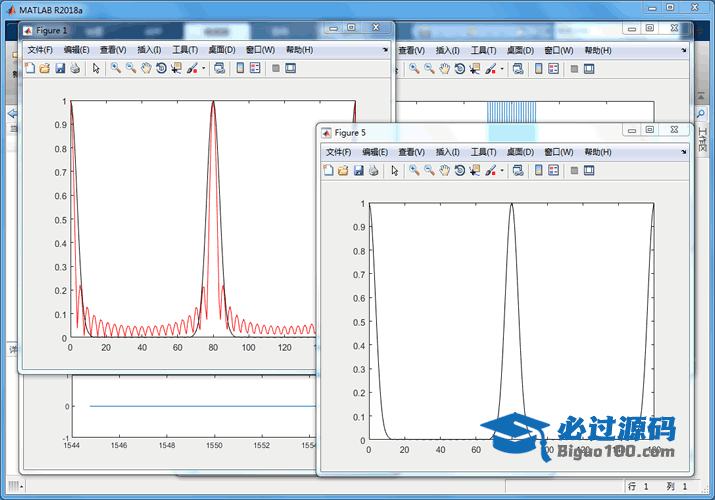This screenshot has height=500, width=715.
Task: Open 窗口(W) menu in Figure 1
Action: [x=260, y=50]
